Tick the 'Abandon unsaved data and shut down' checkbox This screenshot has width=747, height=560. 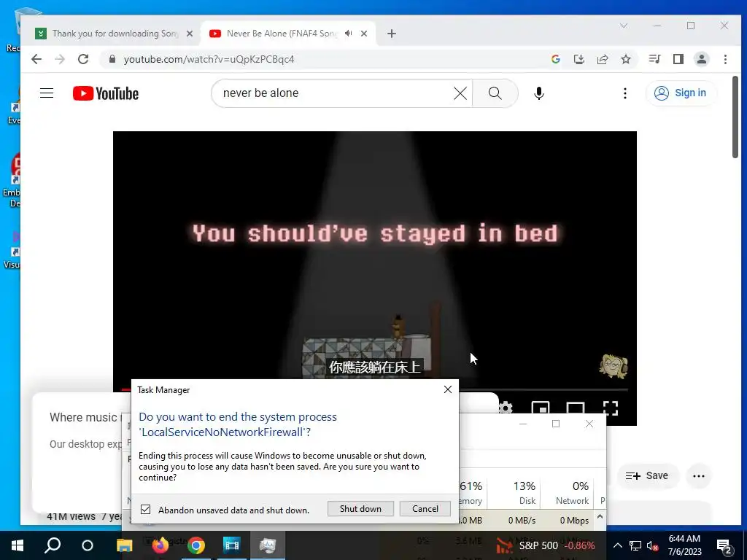(146, 510)
